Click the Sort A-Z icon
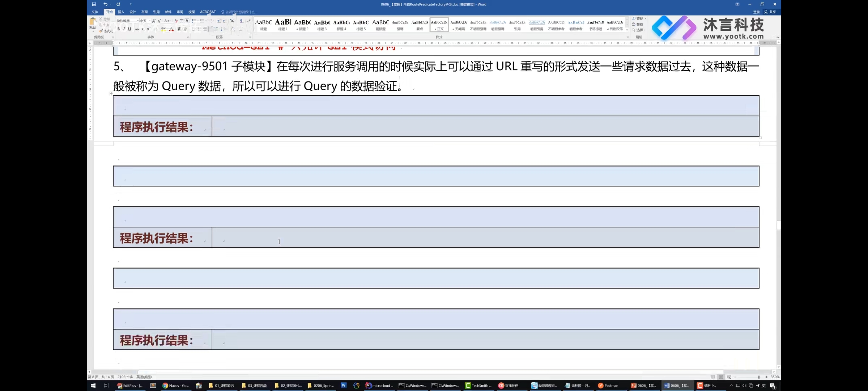 pos(242,21)
